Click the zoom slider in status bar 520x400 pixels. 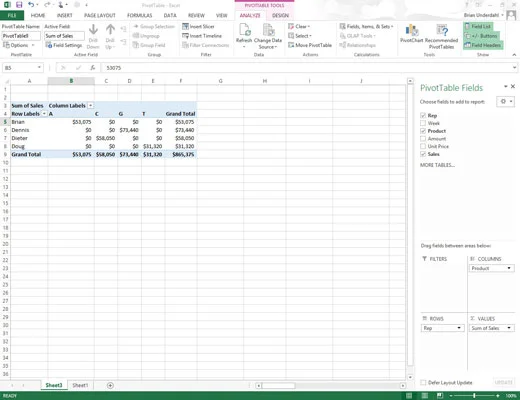(474, 396)
